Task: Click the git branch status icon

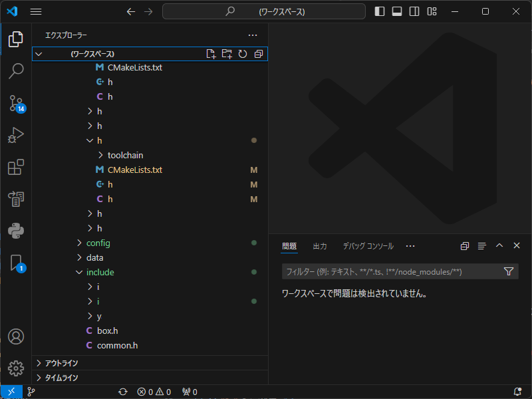Action: (31, 392)
